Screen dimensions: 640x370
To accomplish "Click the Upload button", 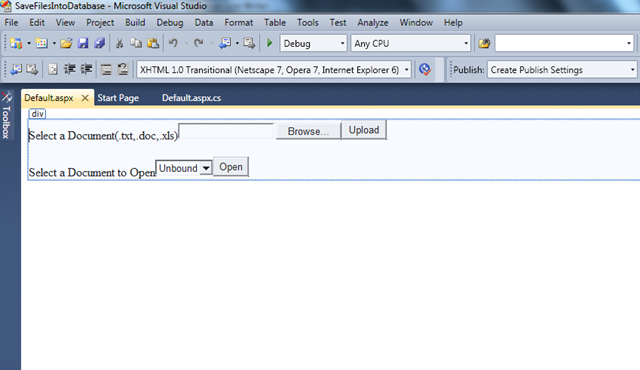I will (x=364, y=130).
